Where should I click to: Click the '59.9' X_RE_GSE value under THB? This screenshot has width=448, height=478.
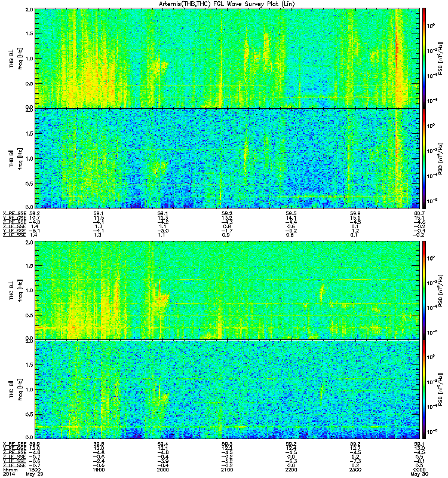(355, 214)
